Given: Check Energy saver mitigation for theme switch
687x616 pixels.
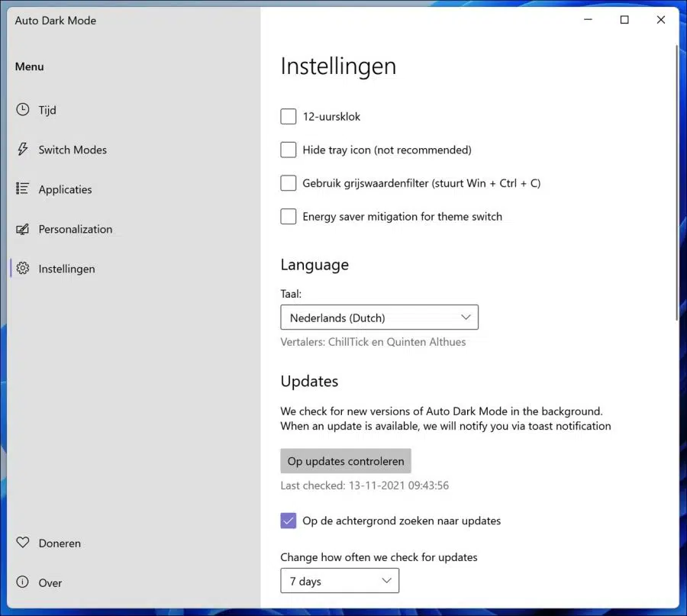Looking at the screenshot, I should 289,217.
